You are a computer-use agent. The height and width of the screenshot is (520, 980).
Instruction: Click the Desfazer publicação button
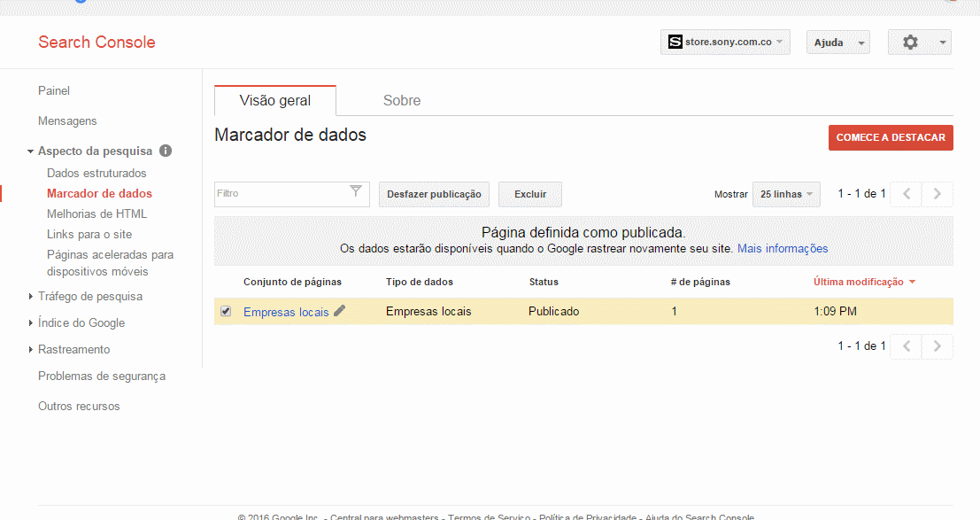pos(434,193)
